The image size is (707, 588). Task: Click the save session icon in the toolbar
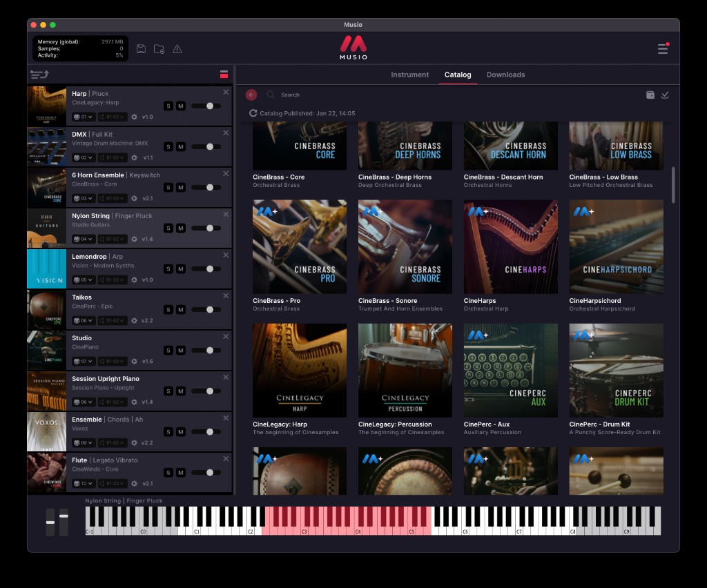[x=141, y=48]
